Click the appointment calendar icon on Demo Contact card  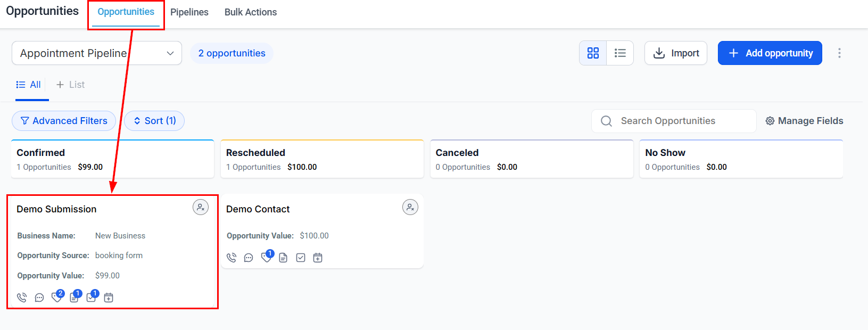coord(318,258)
